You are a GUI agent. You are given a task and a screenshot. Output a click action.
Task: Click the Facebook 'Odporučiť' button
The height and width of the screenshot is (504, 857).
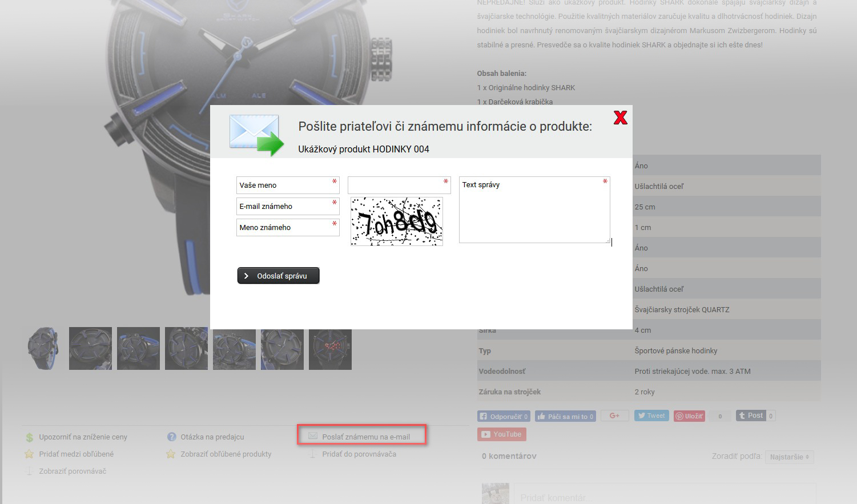point(504,416)
